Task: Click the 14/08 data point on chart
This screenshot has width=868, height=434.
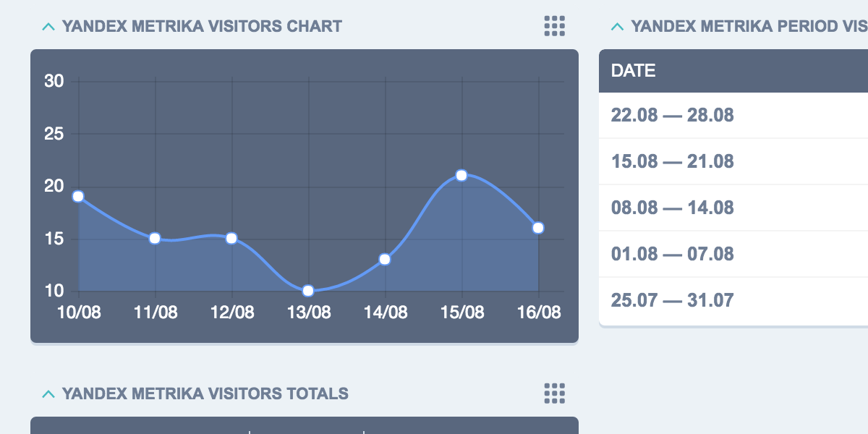Action: point(385,259)
